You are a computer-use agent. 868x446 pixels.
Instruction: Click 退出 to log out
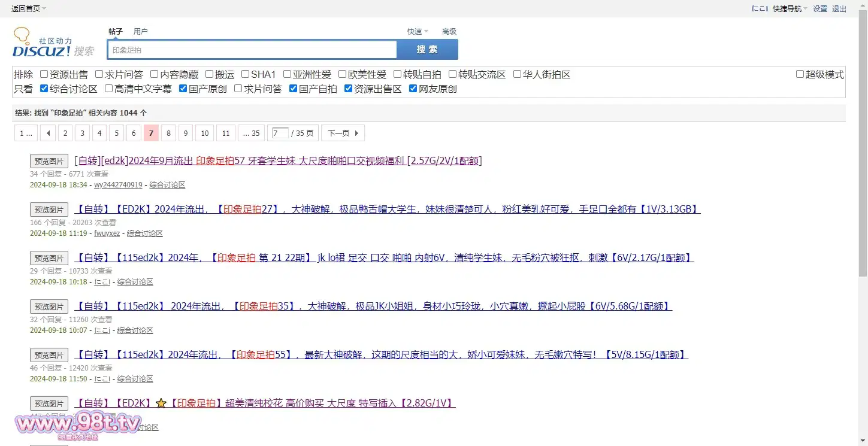[839, 8]
